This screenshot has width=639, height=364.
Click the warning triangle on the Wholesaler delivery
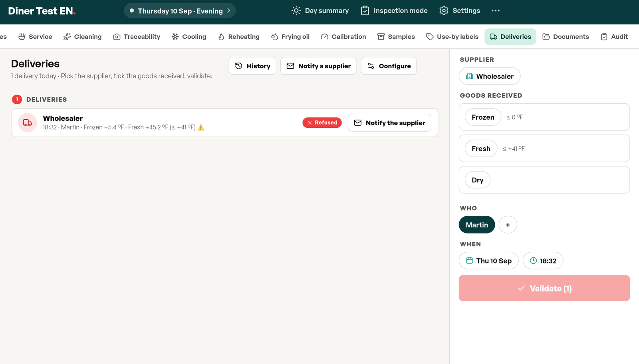pyautogui.click(x=201, y=127)
